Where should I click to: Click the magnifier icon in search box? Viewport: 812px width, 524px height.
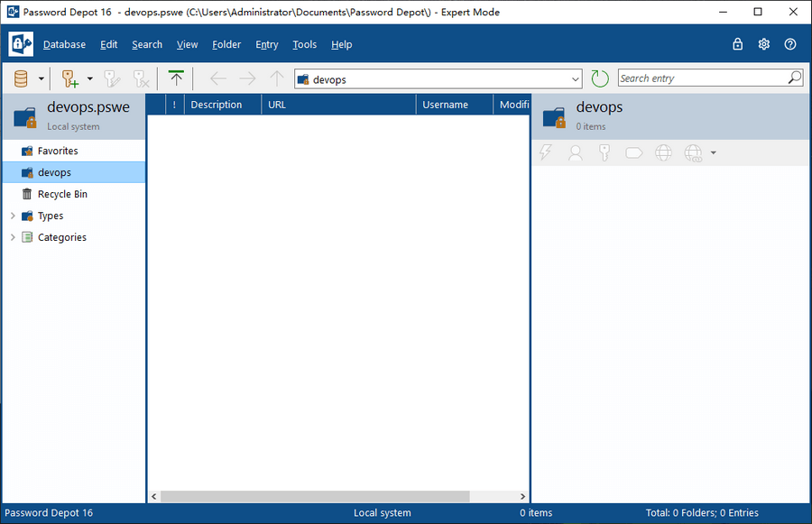click(x=794, y=78)
